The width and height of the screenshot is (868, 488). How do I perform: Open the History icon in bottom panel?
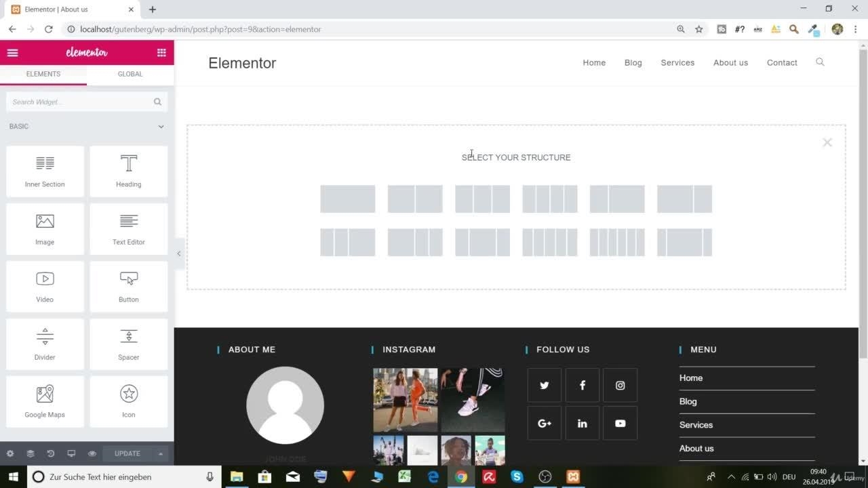(x=50, y=453)
